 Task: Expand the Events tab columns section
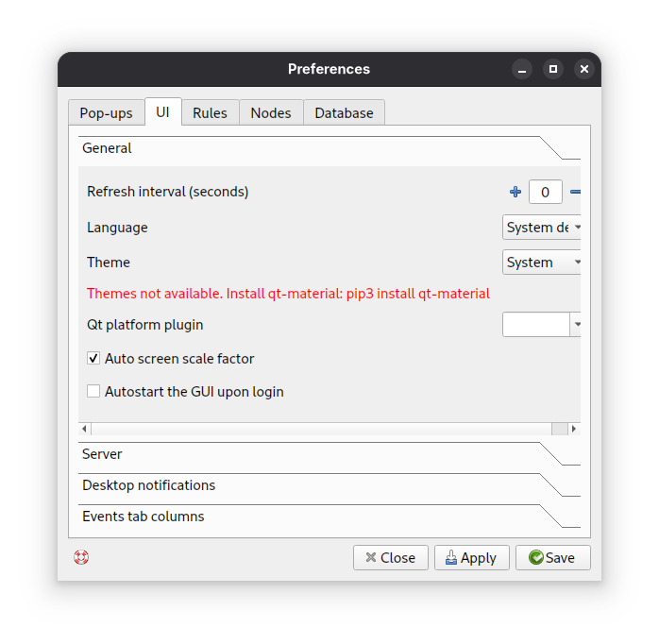click(x=329, y=517)
